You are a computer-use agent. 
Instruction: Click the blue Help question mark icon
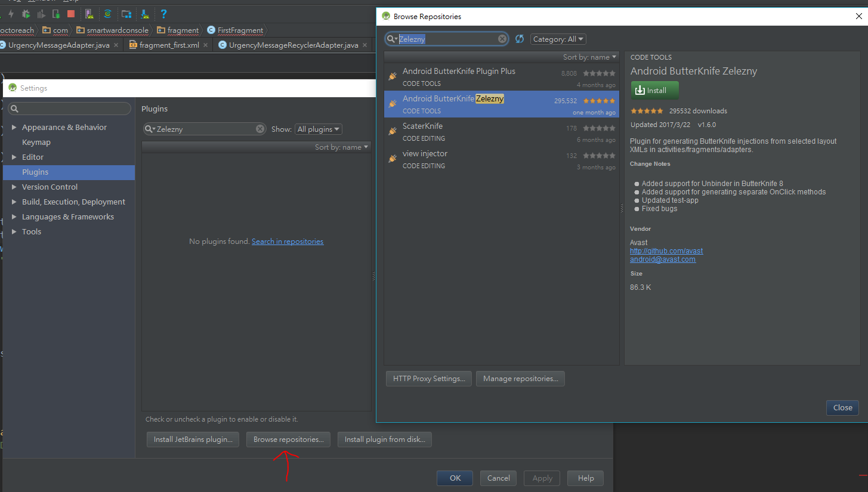163,14
